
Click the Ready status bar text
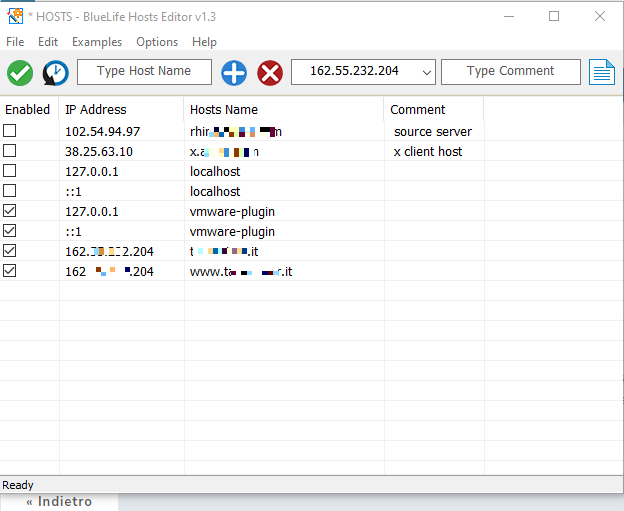pos(18,485)
